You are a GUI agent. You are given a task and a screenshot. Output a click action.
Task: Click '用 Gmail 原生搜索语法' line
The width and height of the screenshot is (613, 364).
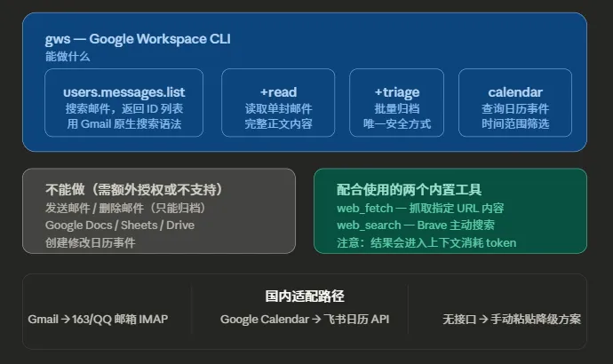(x=123, y=123)
